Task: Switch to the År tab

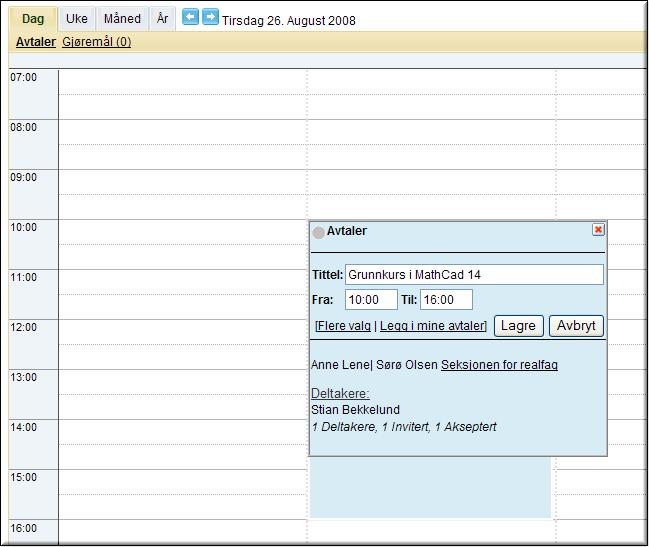Action: point(162,19)
